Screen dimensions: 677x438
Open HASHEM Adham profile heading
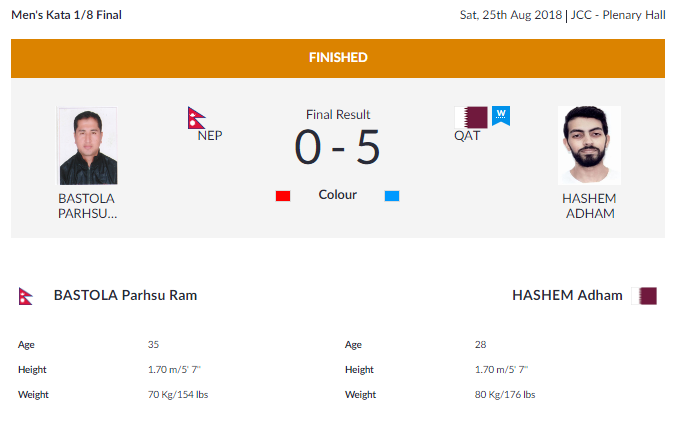567,295
